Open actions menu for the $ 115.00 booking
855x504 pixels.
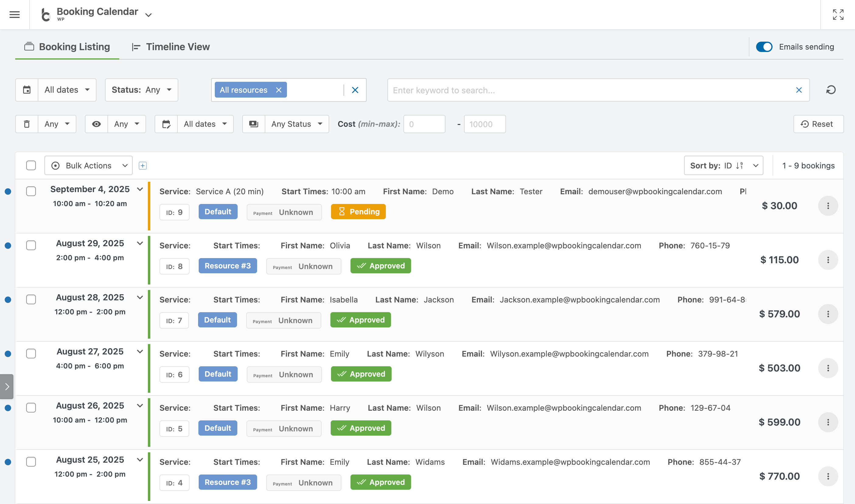click(x=828, y=260)
